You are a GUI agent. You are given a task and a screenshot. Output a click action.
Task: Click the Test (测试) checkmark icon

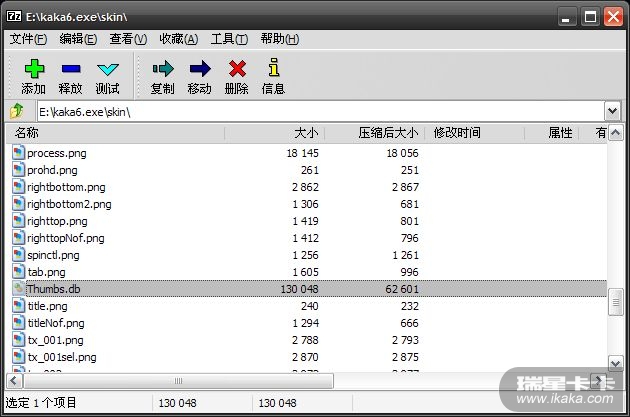click(108, 70)
